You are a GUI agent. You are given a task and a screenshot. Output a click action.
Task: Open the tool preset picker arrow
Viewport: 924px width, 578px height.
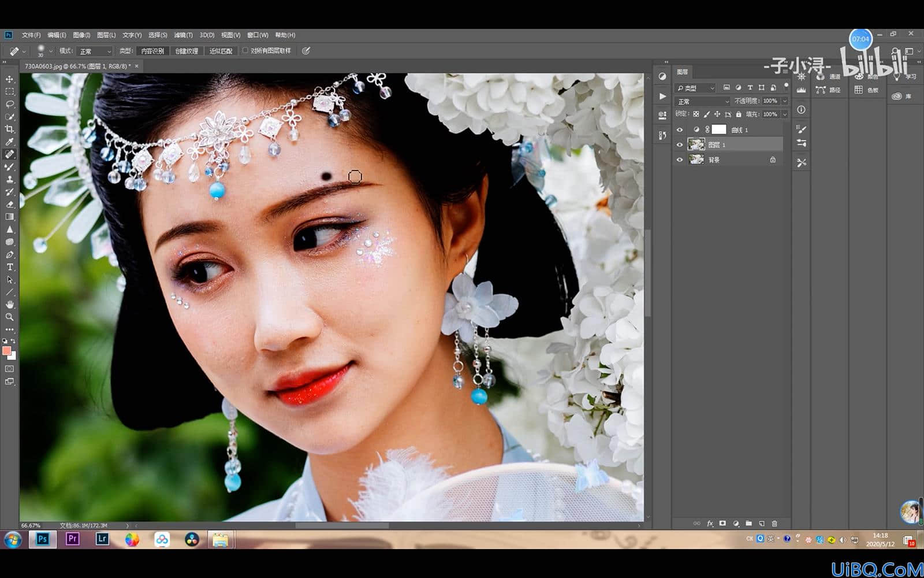[x=24, y=51]
